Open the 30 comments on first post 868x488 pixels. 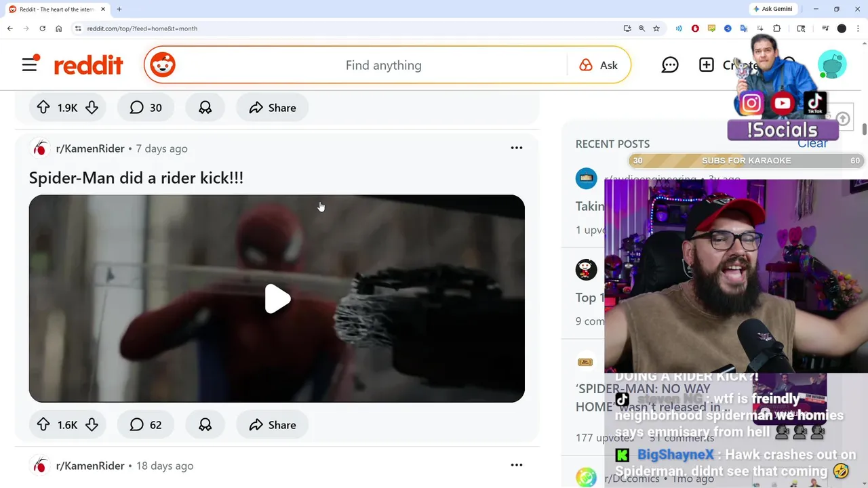pyautogui.click(x=146, y=108)
